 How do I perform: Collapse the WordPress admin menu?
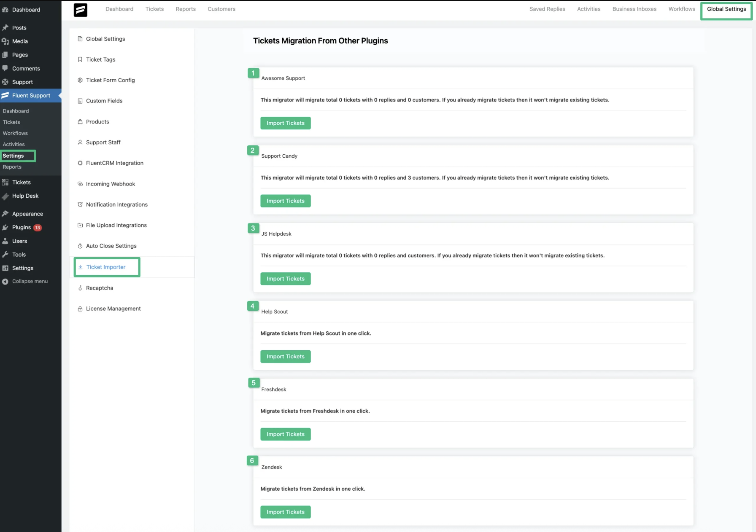30,281
